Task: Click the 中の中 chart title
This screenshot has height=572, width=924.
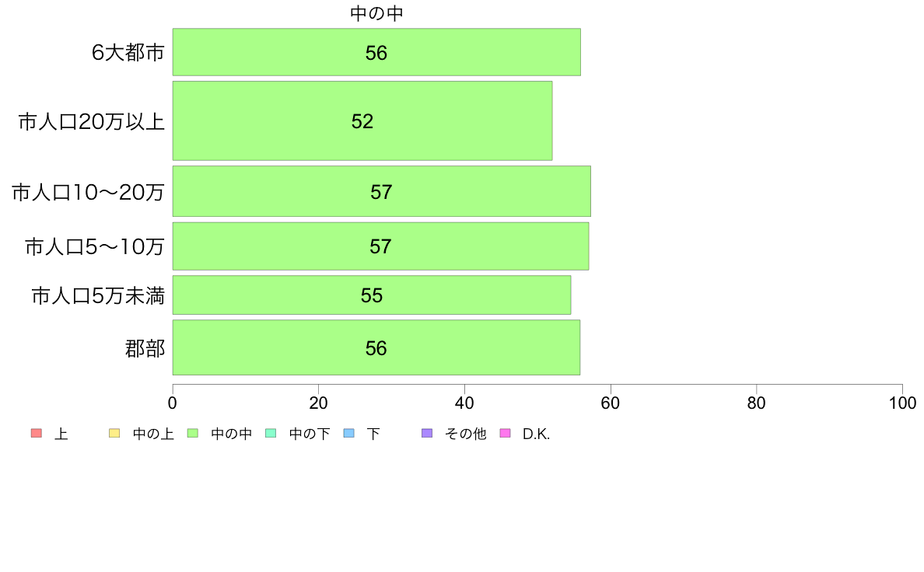Action: click(376, 13)
